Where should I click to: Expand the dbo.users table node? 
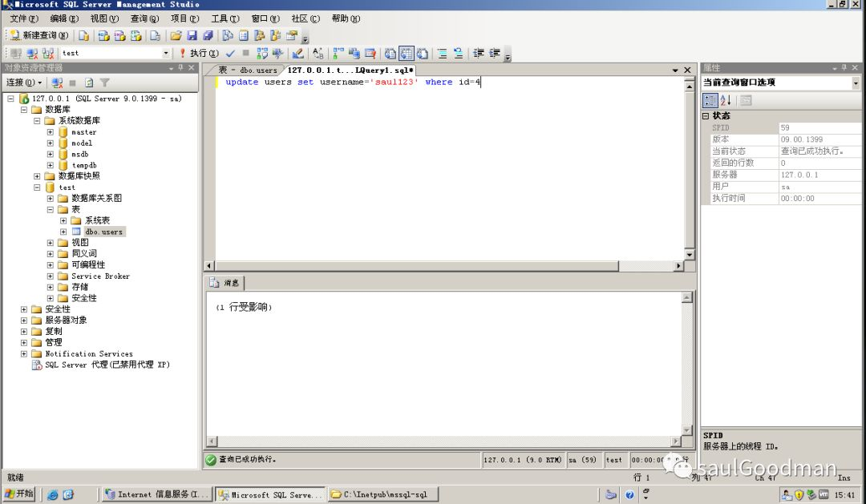coord(63,232)
